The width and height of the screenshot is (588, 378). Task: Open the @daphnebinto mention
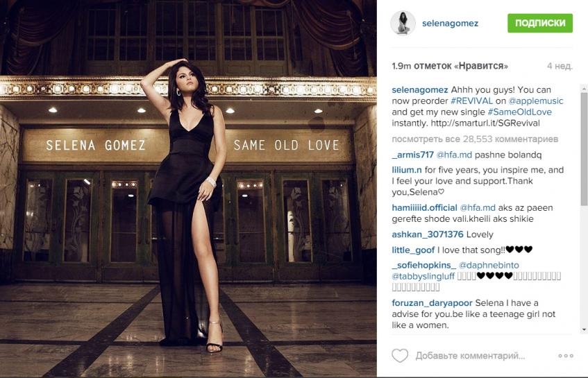coord(489,265)
